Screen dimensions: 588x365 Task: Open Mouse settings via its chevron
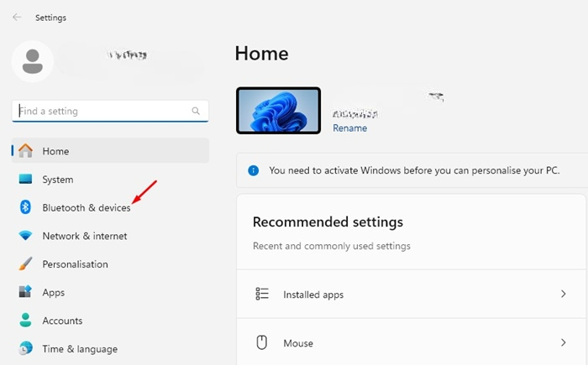coord(564,342)
